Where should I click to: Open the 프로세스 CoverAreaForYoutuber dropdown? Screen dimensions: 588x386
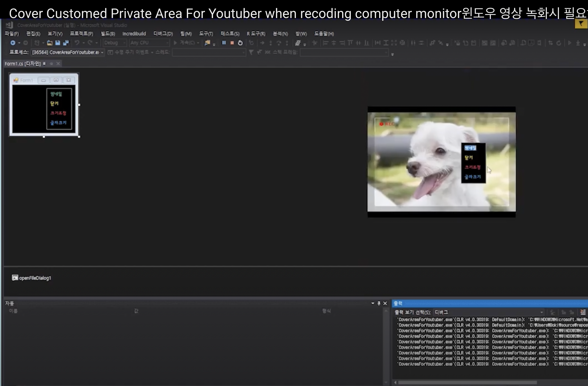pos(102,52)
